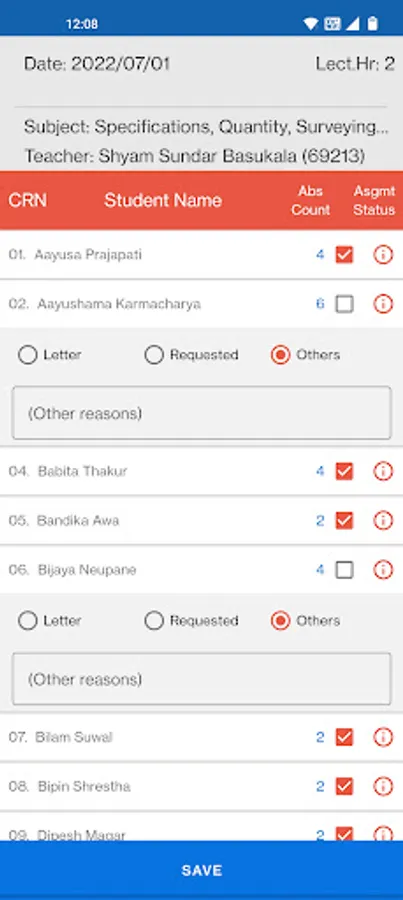Viewport: 403px width, 900px height.
Task: Tap info icon in Bilam Suwal row
Action: 383,737
